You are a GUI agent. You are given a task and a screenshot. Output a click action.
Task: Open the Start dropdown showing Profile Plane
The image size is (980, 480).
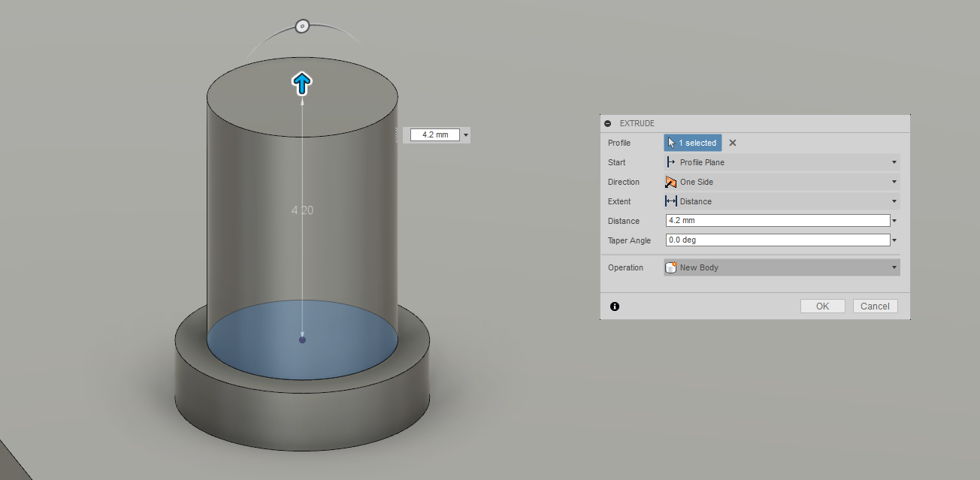tap(782, 162)
